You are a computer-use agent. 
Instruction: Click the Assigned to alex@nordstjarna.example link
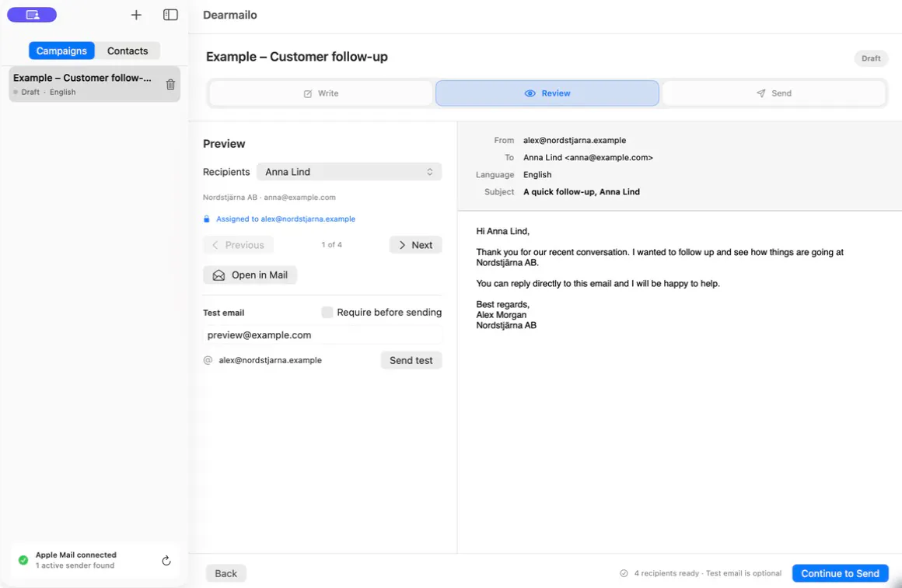click(x=285, y=219)
